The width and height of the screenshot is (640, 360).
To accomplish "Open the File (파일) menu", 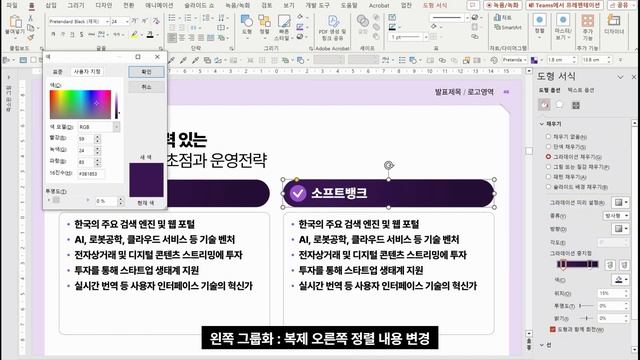I will 12,5.
